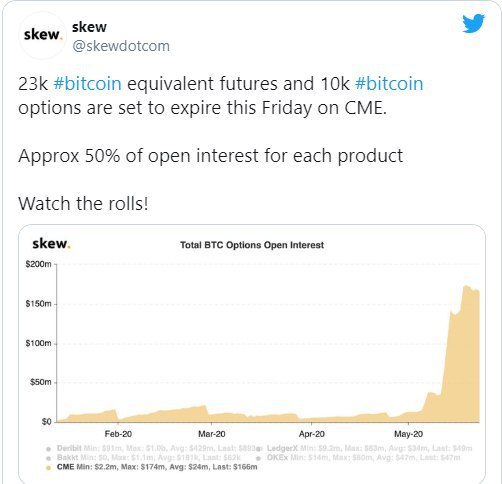502x484 pixels.
Task: Select the Apr-20 axis marker
Action: (312, 434)
